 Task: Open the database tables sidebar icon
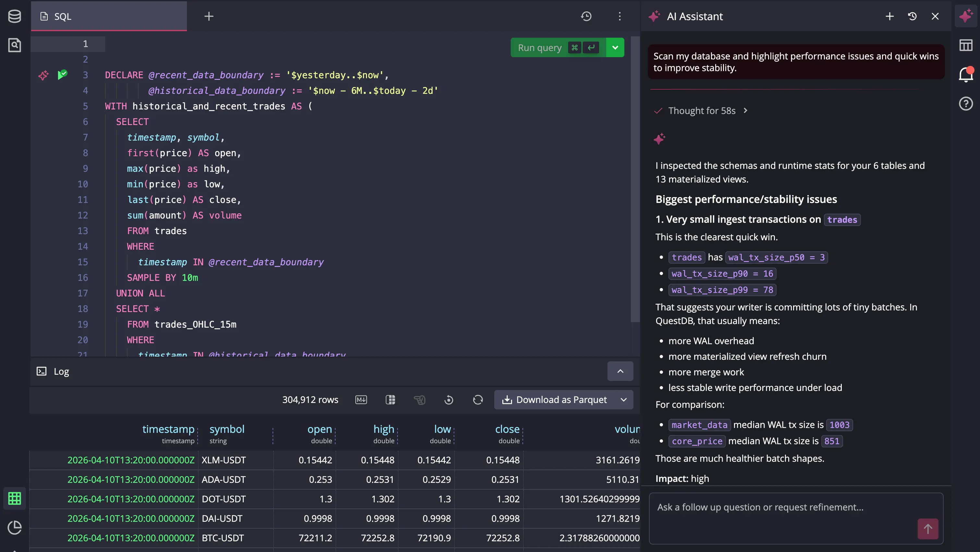[x=15, y=16]
